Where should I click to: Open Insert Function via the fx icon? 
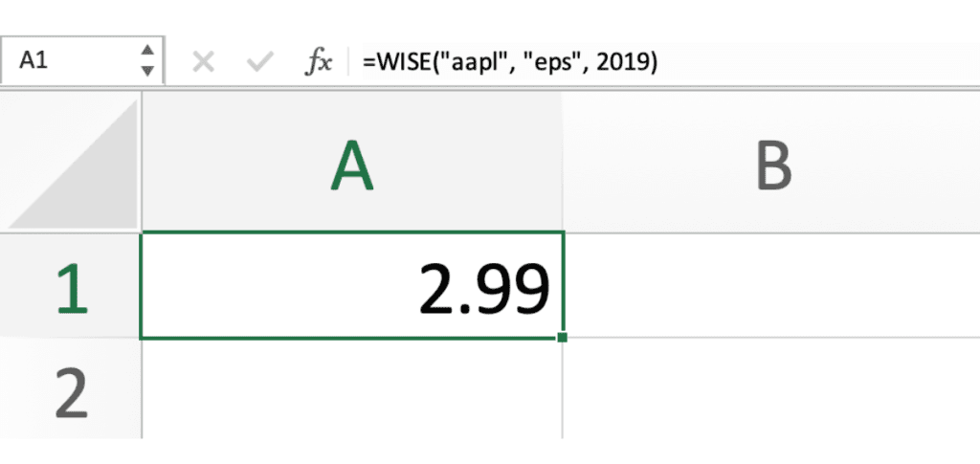coord(318,62)
